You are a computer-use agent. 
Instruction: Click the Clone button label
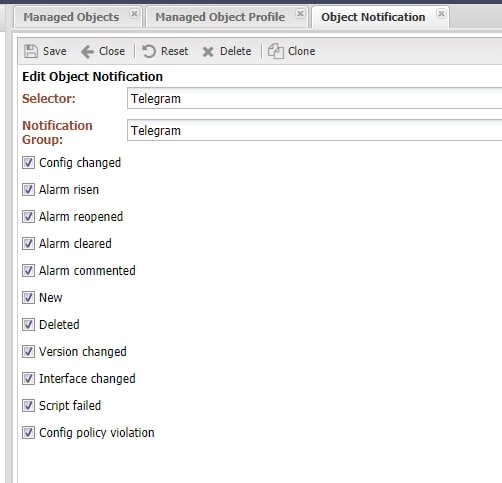[x=302, y=51]
